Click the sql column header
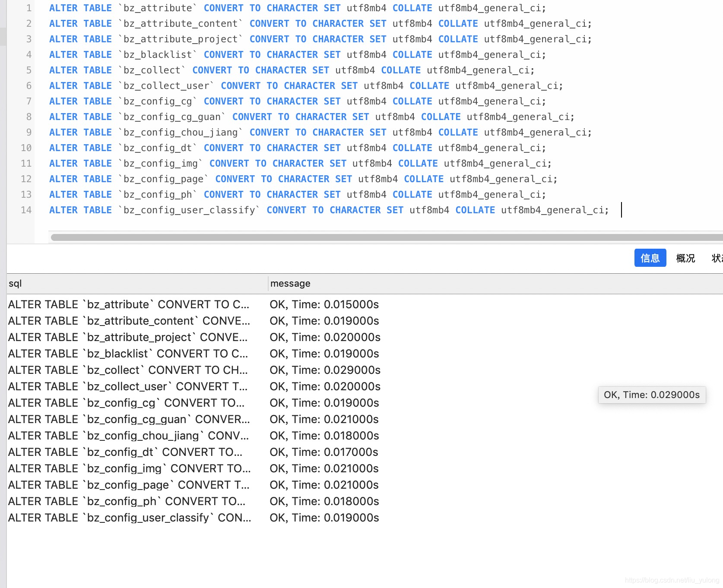Viewport: 723px width, 588px height. coord(16,284)
